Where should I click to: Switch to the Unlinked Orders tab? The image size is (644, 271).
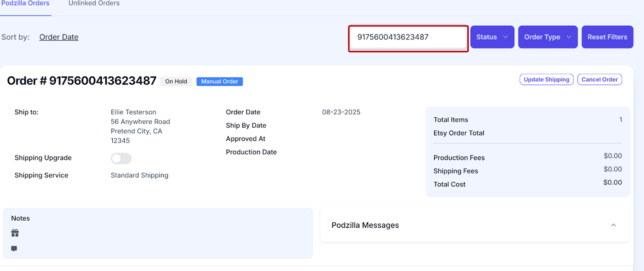[x=94, y=4]
